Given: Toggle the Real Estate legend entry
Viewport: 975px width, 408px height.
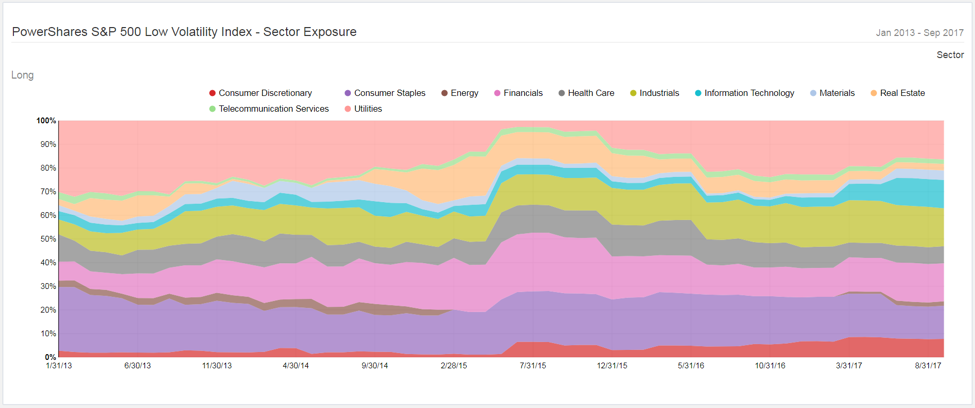Looking at the screenshot, I should point(897,93).
